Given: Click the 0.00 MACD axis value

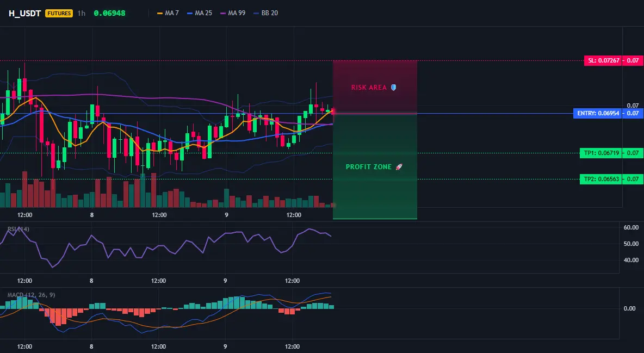Looking at the screenshot, I should tap(630, 308).
